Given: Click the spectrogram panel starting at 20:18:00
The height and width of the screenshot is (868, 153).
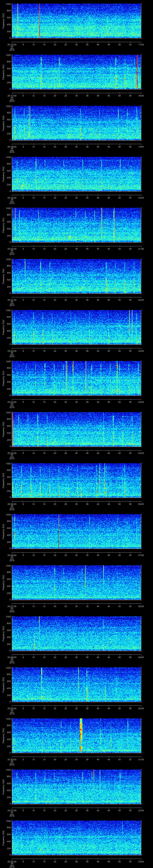Looking at the screenshot, I should click(76, 123).
